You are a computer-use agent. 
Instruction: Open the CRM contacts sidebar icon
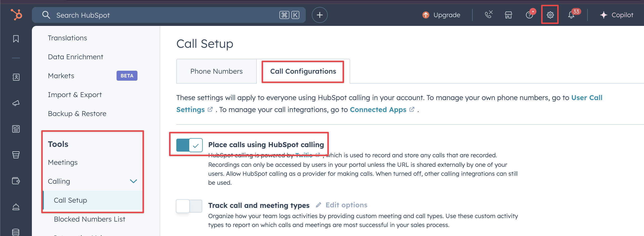click(x=16, y=77)
